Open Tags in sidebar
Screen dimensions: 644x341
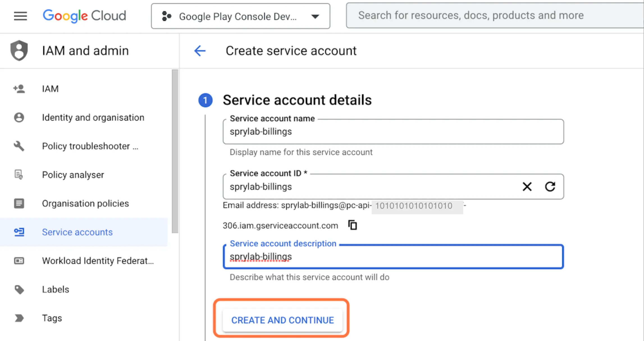pos(84,318)
